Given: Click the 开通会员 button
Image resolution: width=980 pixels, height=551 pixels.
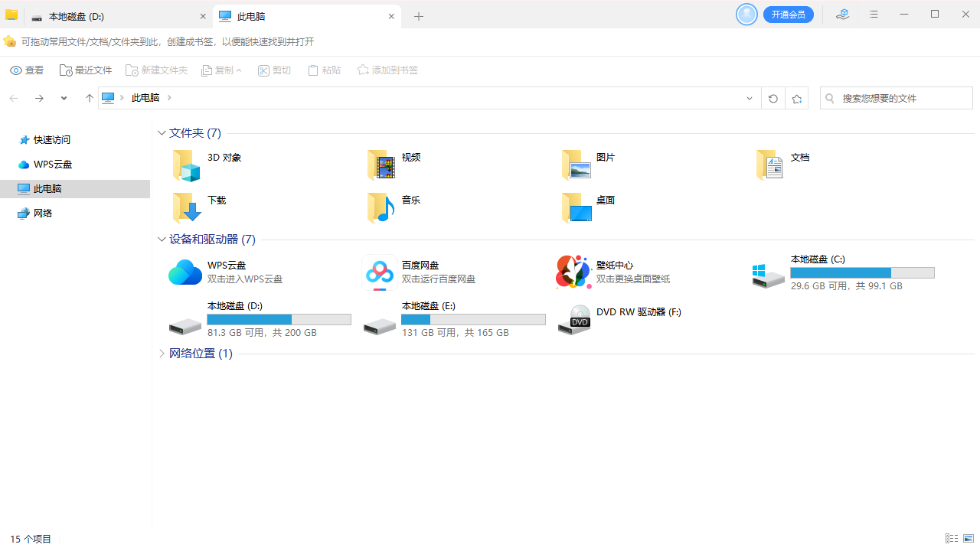Looking at the screenshot, I should [788, 14].
